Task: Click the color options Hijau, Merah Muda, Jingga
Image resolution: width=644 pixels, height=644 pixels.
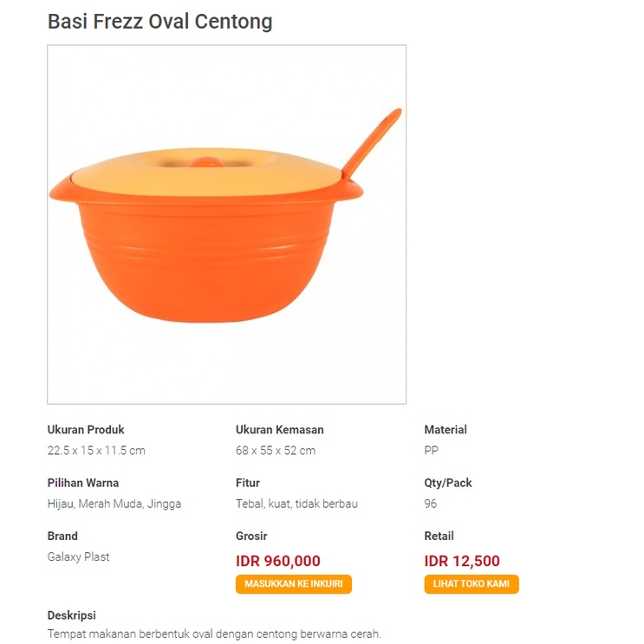Action: [114, 504]
